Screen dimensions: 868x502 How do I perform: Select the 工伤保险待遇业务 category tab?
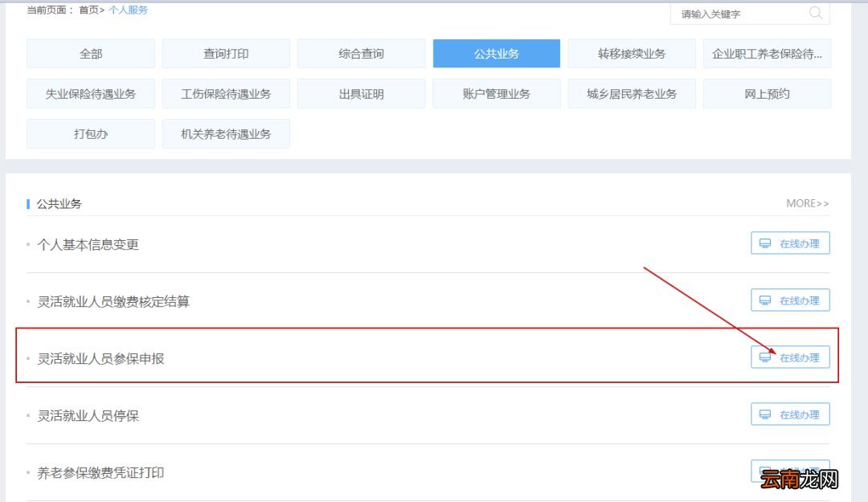click(226, 93)
